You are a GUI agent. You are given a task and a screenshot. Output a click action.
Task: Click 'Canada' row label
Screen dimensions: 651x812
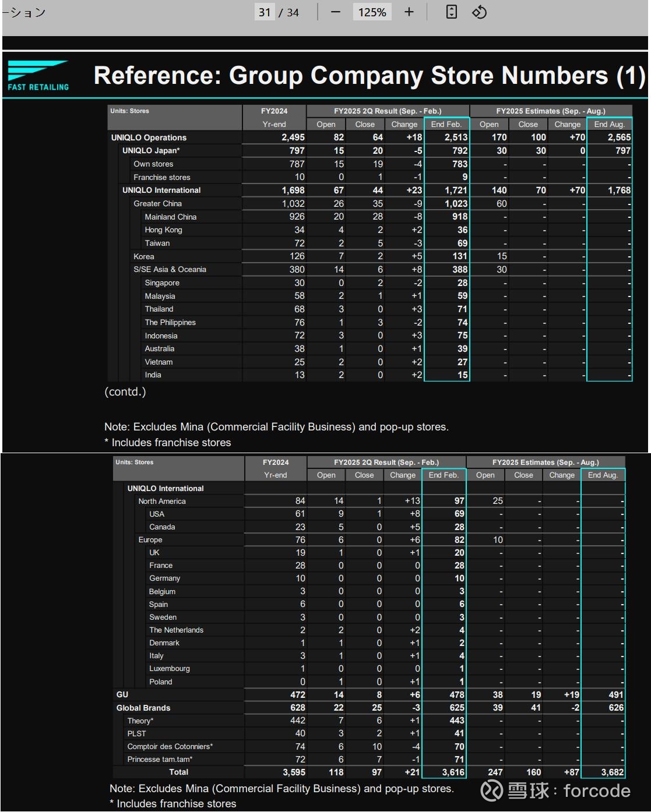click(162, 527)
